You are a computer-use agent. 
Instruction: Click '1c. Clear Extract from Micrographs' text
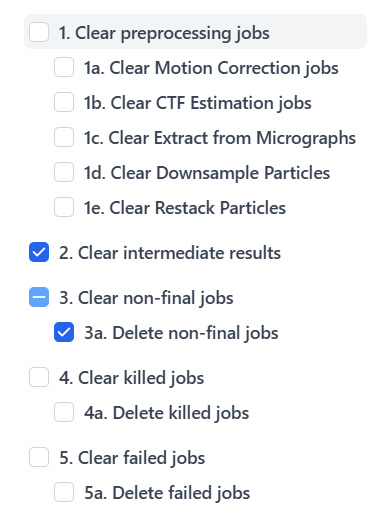coord(220,138)
